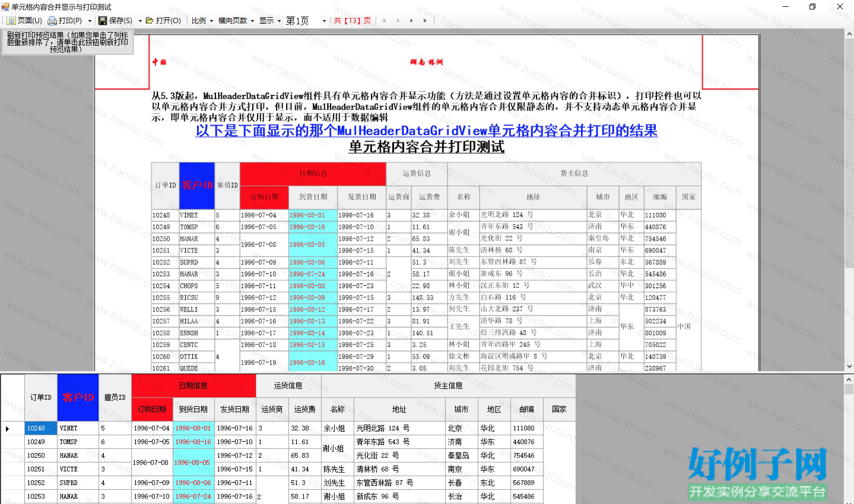Click the 运货商 column header in grid
Screen dimensions: 854x504
[272, 409]
